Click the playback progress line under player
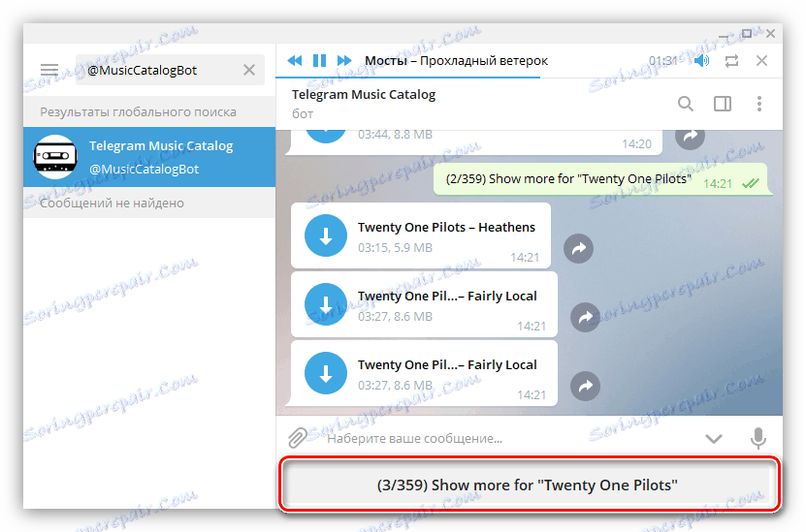Screen dimensions: 806x532 point(529,78)
